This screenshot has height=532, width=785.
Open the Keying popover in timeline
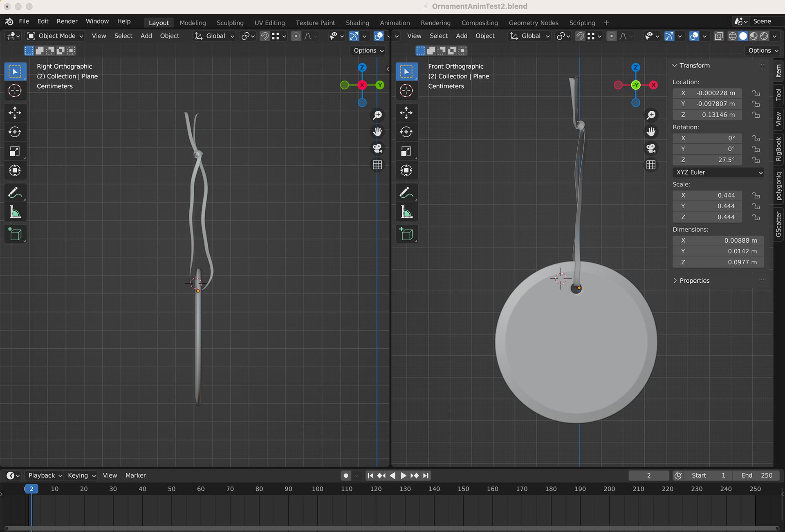[x=81, y=476]
